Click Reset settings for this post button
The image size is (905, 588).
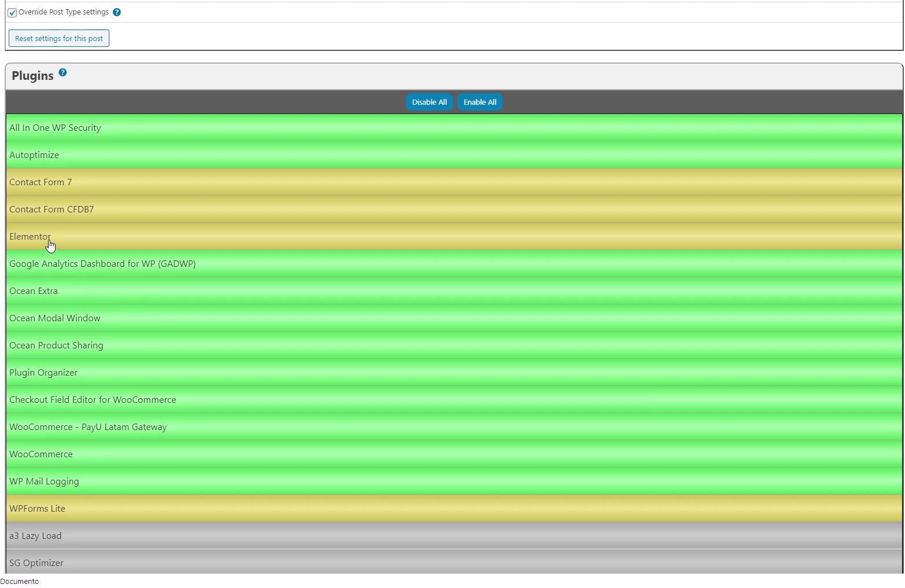(59, 38)
